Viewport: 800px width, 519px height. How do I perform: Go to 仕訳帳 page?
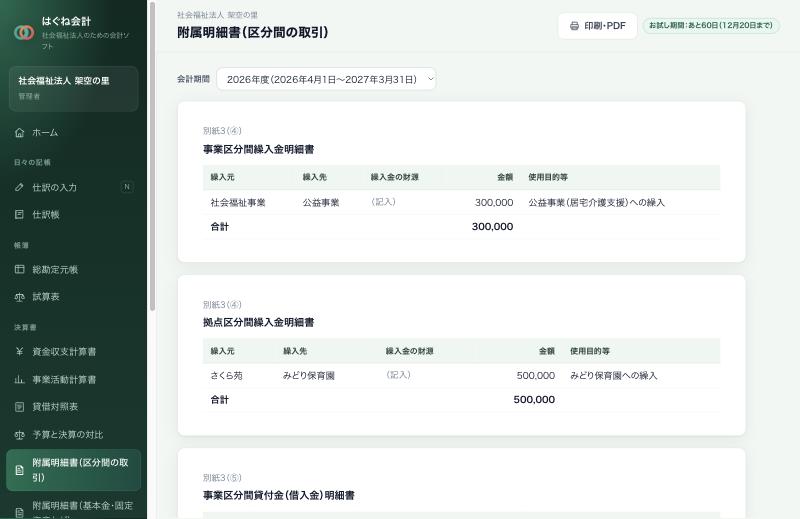(73, 214)
